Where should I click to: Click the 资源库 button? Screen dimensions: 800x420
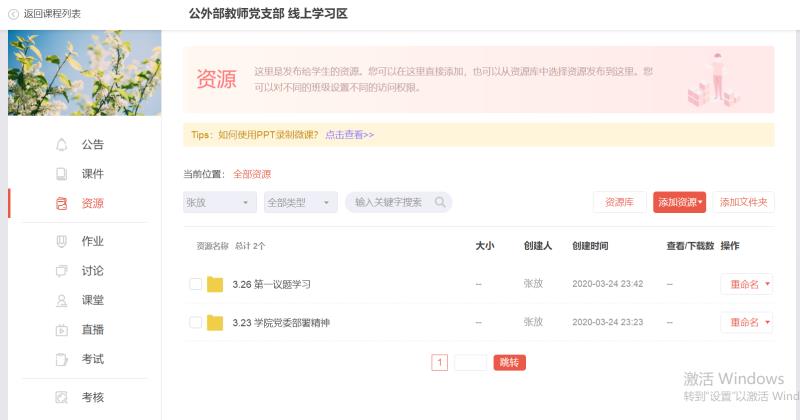point(619,202)
